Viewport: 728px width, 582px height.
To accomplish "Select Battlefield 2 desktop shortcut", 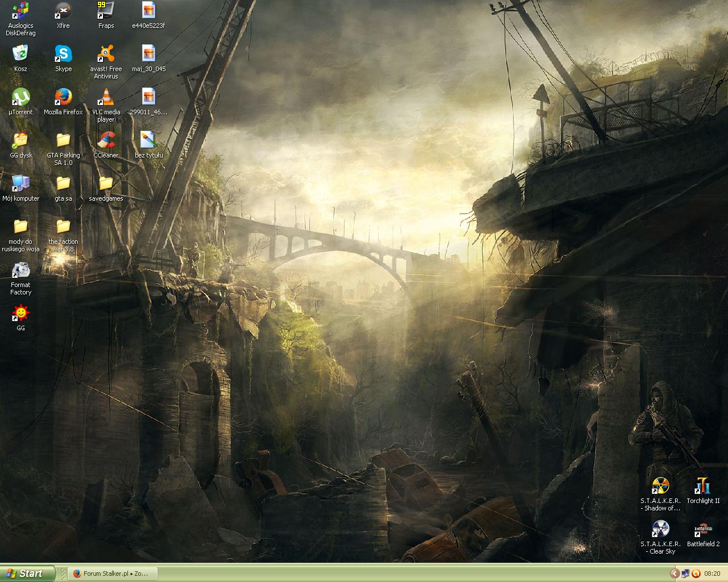I will [703, 534].
